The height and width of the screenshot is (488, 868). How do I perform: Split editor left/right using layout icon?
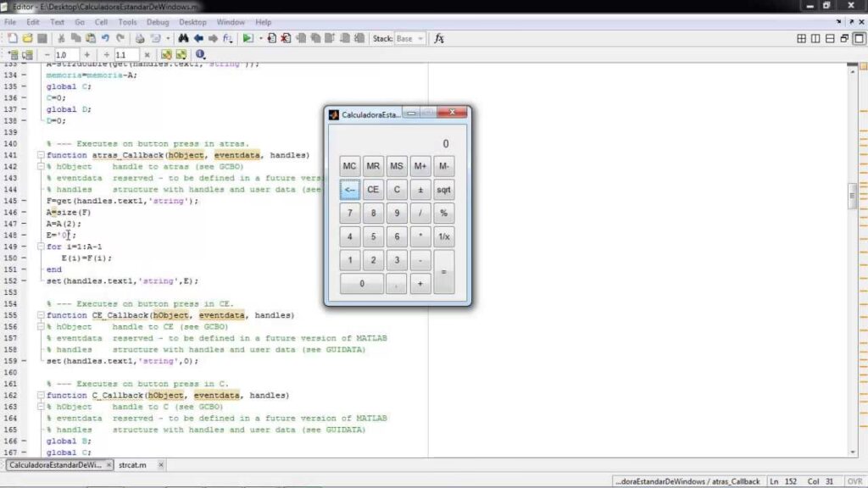point(816,38)
